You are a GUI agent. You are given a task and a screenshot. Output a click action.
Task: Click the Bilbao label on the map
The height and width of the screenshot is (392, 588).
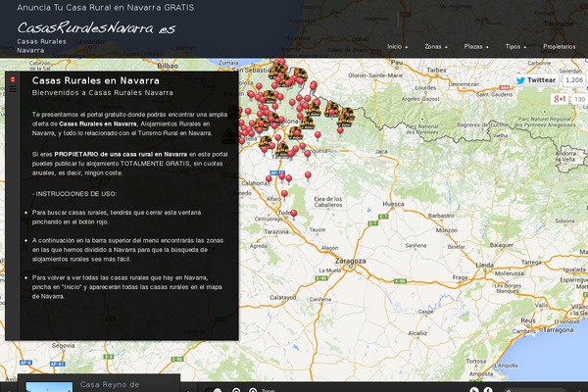[x=168, y=66]
